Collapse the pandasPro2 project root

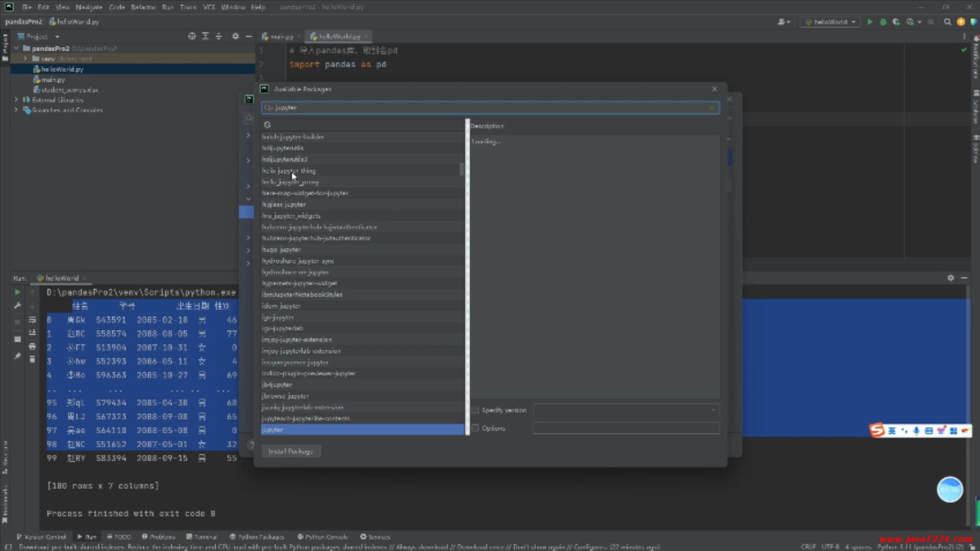[16, 48]
